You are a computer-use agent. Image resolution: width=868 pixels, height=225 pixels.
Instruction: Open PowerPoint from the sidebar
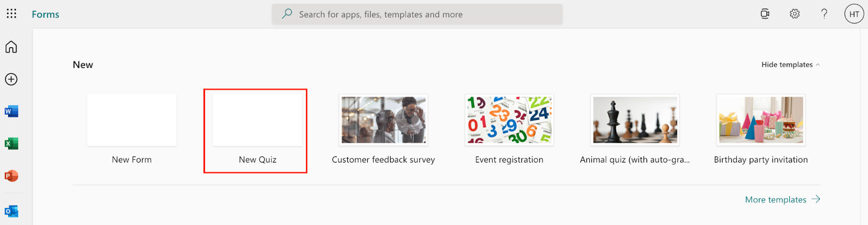11,176
